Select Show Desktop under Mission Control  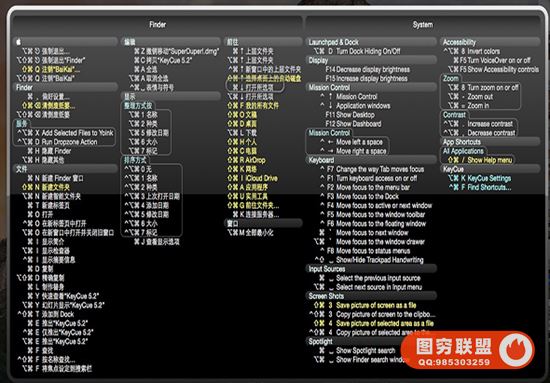pyautogui.click(x=350, y=115)
